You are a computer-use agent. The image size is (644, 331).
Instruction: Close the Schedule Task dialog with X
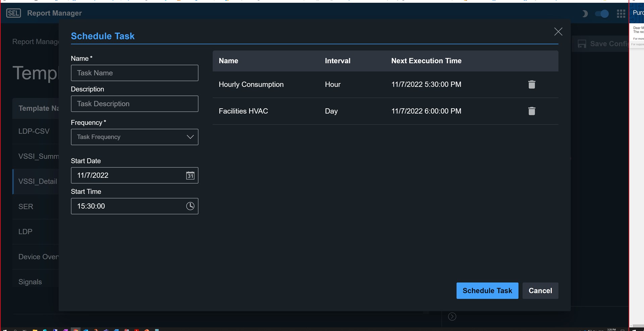tap(558, 32)
